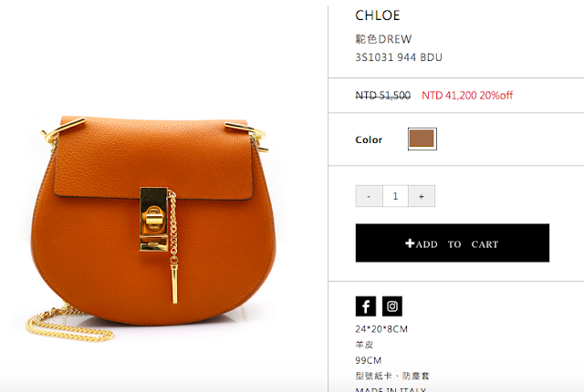Click the 羊皮 material text

pyautogui.click(x=364, y=345)
